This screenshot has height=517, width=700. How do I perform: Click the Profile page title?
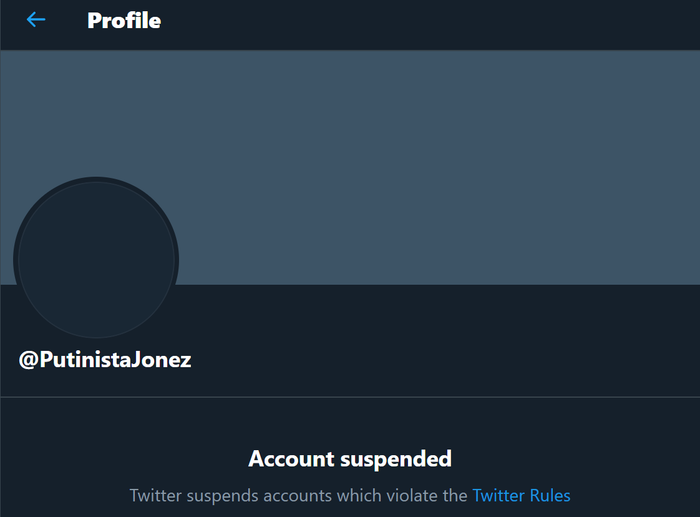pyautogui.click(x=124, y=20)
